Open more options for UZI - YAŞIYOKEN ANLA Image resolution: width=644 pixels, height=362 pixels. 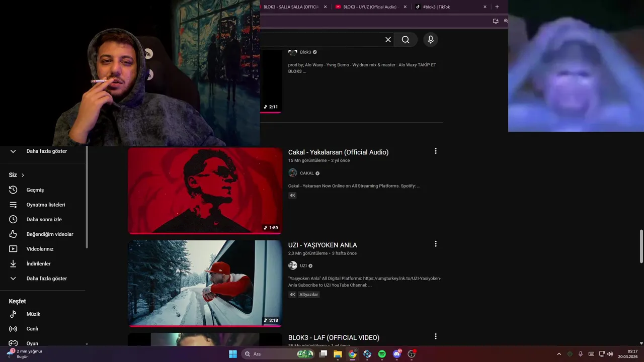click(x=436, y=244)
